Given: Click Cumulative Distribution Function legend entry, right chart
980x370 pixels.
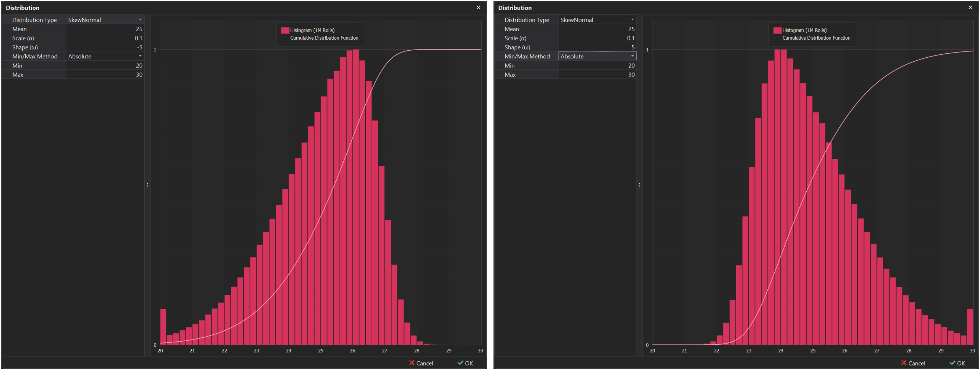Looking at the screenshot, I should tap(816, 38).
